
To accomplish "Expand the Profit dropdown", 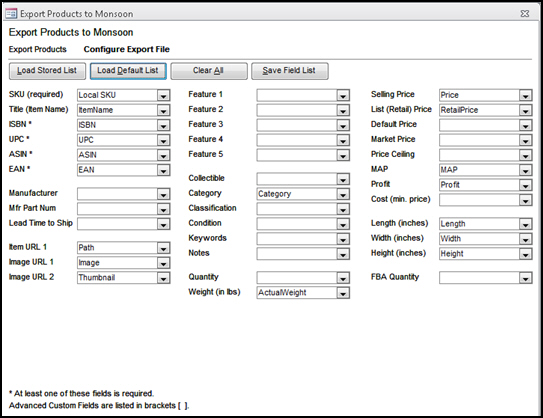I will [x=525, y=185].
